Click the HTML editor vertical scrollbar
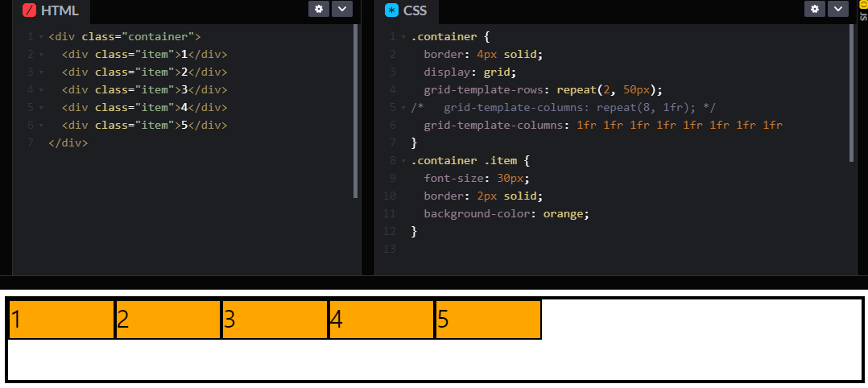Viewport: 868px width, 388px height. click(x=355, y=111)
